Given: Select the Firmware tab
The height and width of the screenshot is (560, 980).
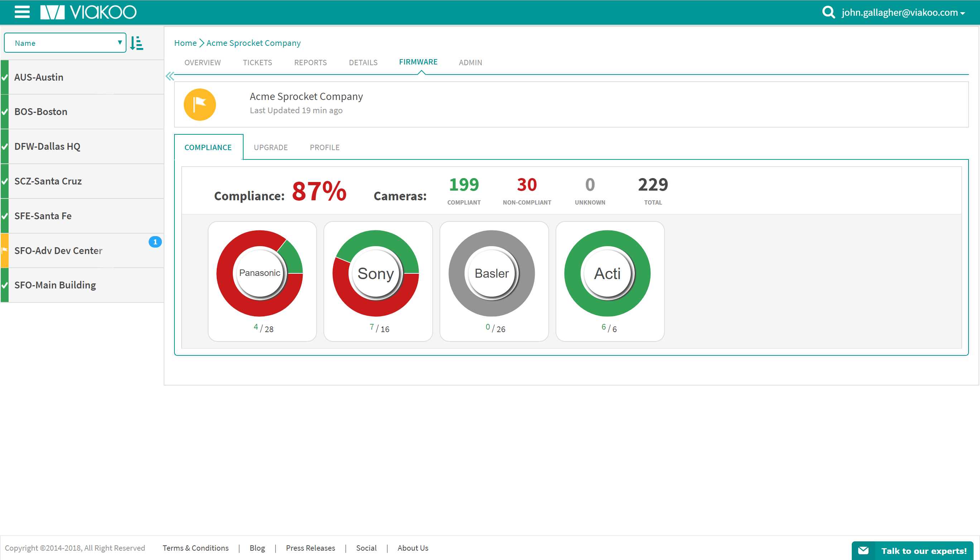Looking at the screenshot, I should click(x=418, y=62).
